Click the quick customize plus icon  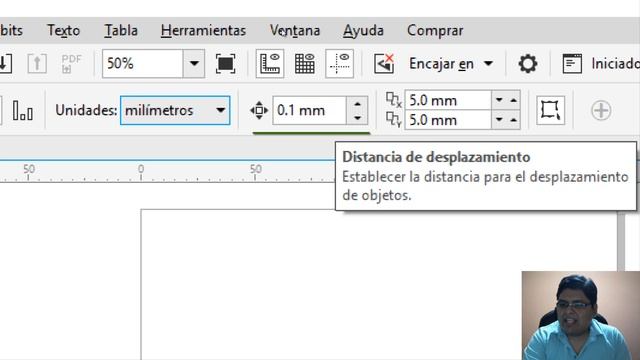click(601, 111)
